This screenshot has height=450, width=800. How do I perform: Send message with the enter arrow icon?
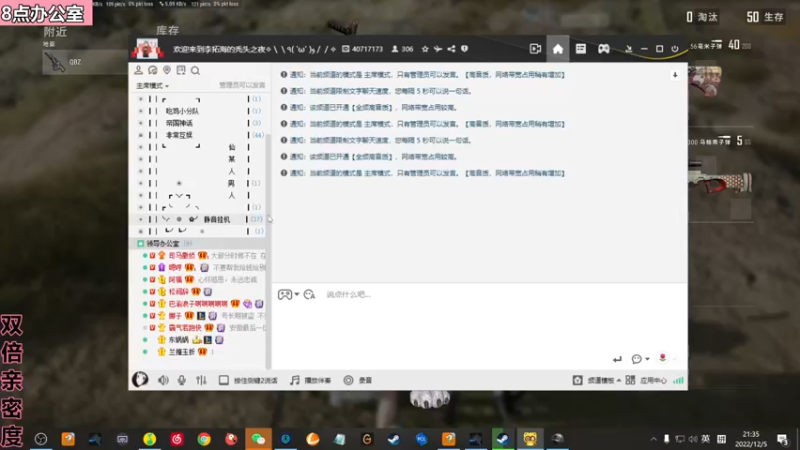[x=617, y=359]
